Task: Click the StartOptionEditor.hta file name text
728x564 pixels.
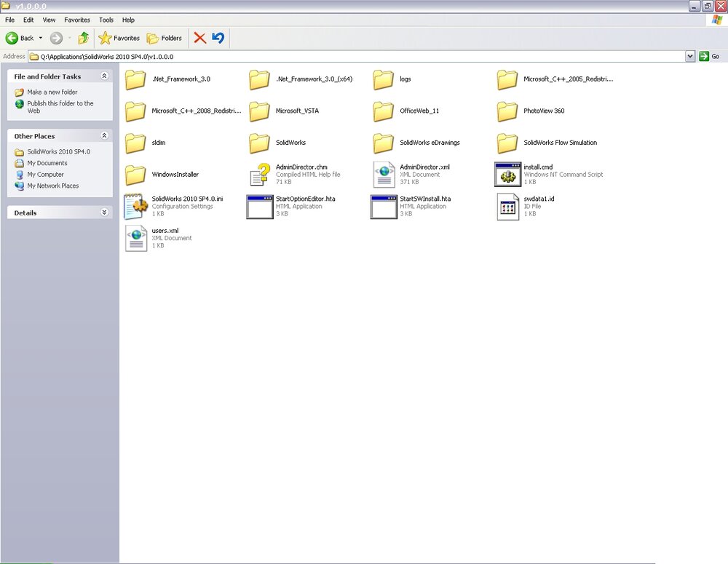Action: coord(306,199)
